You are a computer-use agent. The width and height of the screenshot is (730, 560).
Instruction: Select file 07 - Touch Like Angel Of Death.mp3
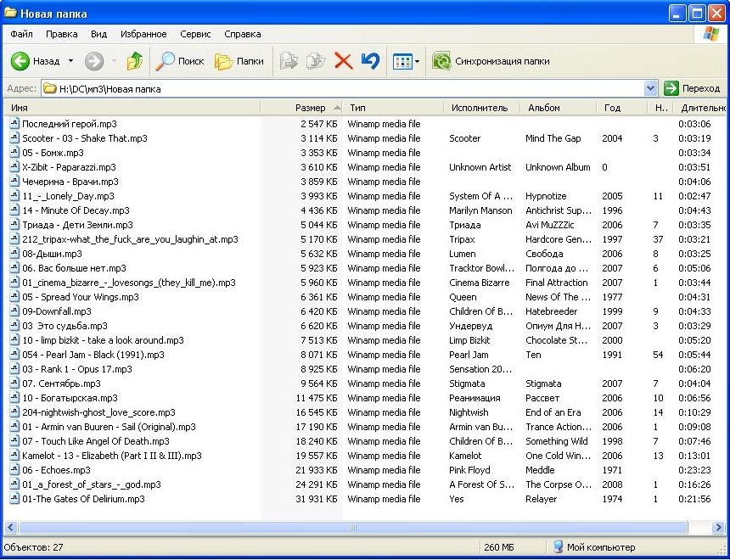96,441
